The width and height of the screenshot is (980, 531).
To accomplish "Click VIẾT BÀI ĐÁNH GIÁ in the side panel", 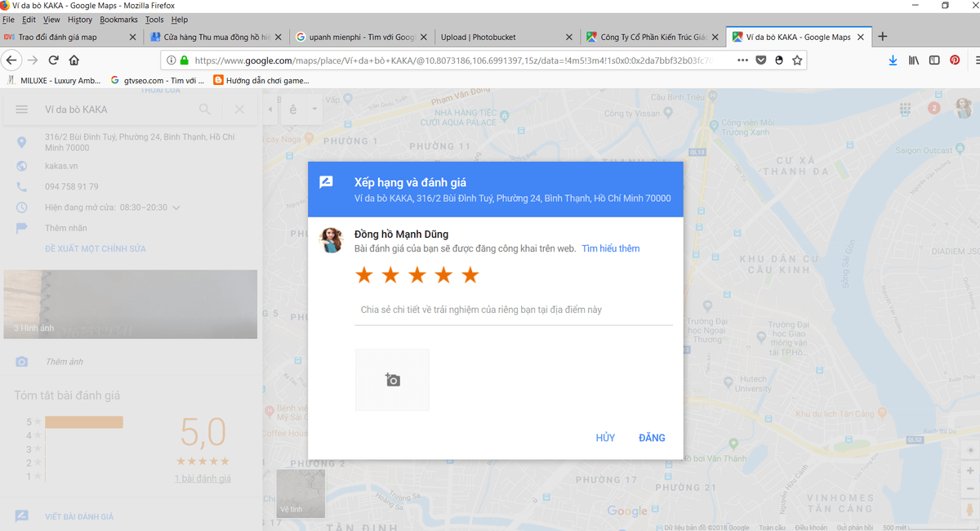I will (x=79, y=516).
